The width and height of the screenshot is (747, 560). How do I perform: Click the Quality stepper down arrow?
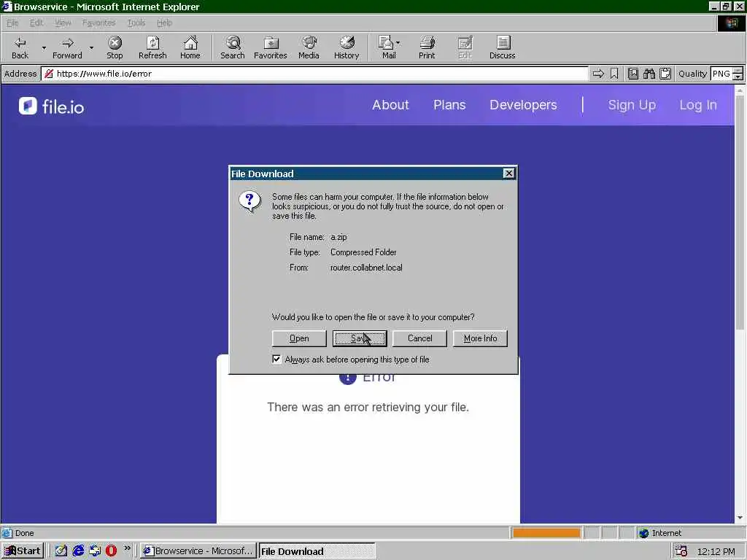tap(738, 77)
